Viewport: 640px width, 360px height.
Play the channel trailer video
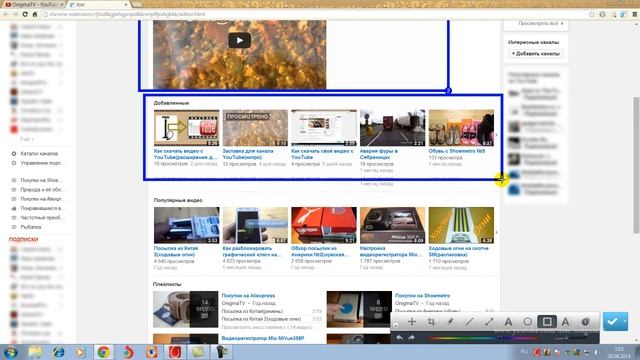tap(240, 40)
